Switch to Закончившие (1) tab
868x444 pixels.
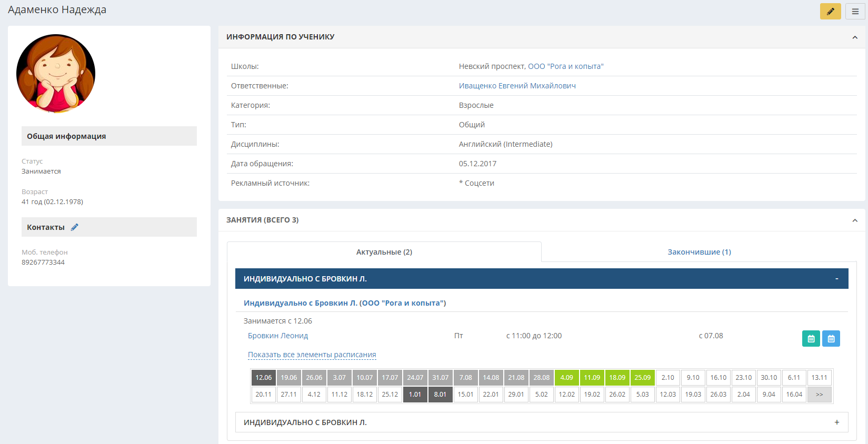[x=699, y=252]
